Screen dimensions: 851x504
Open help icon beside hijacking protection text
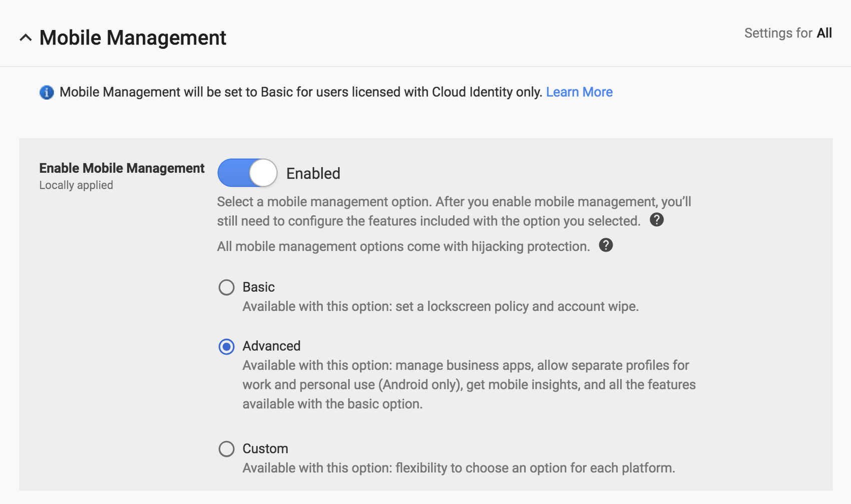pyautogui.click(x=606, y=245)
